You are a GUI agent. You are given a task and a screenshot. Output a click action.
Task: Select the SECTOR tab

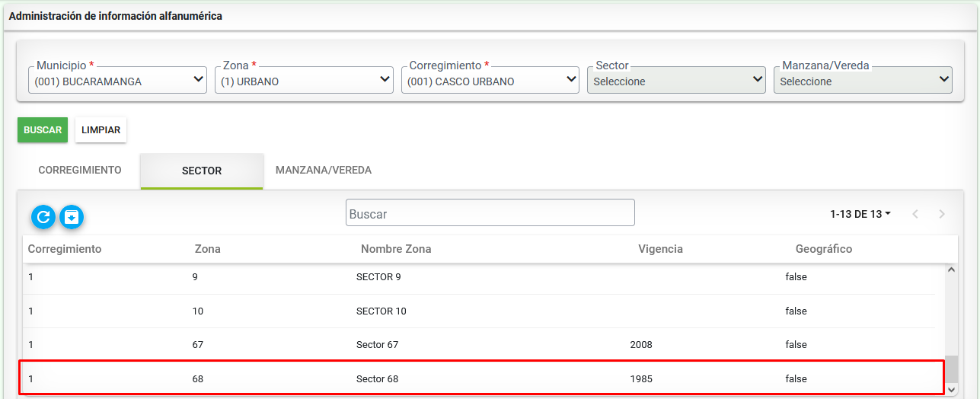click(x=202, y=171)
